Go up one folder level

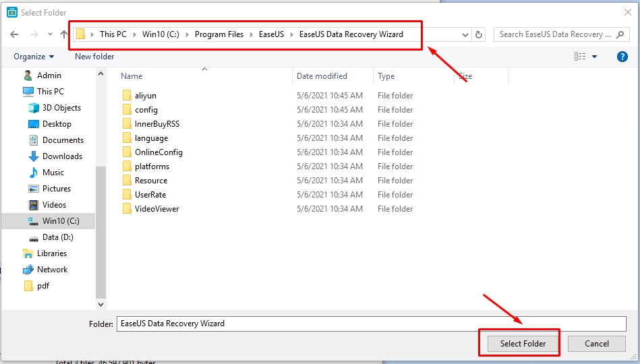[63, 34]
